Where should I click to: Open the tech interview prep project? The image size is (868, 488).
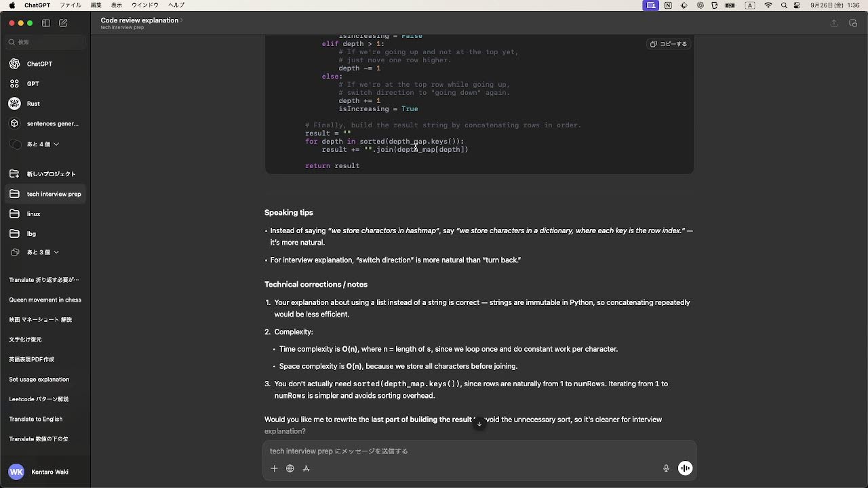(x=45, y=194)
